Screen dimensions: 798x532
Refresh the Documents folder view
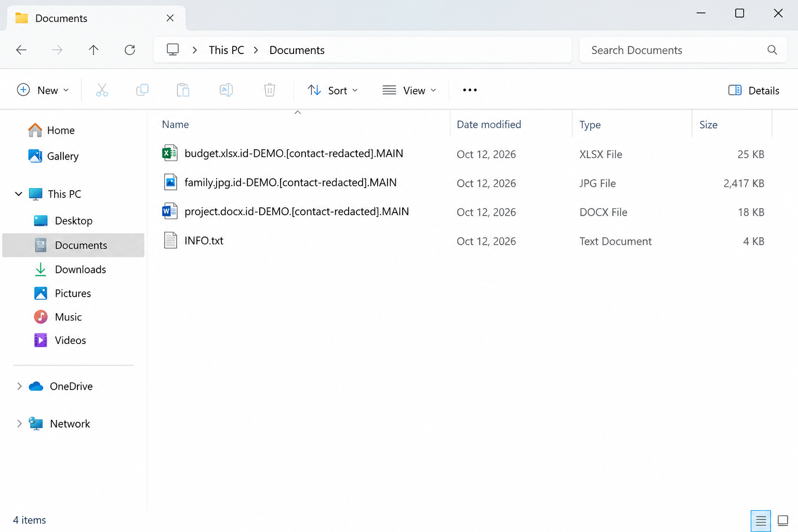130,50
